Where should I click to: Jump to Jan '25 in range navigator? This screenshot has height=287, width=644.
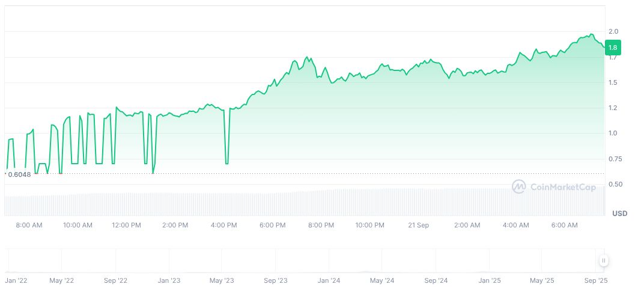(x=489, y=280)
